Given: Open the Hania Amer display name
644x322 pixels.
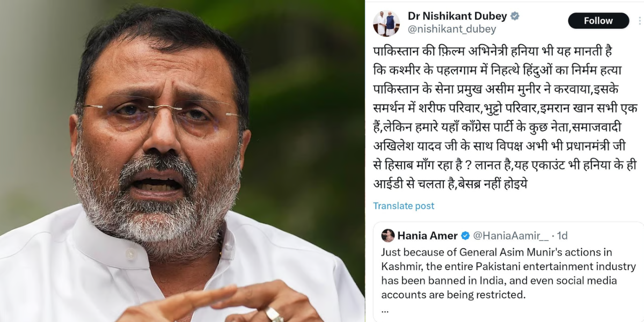Looking at the screenshot, I should point(428,236).
